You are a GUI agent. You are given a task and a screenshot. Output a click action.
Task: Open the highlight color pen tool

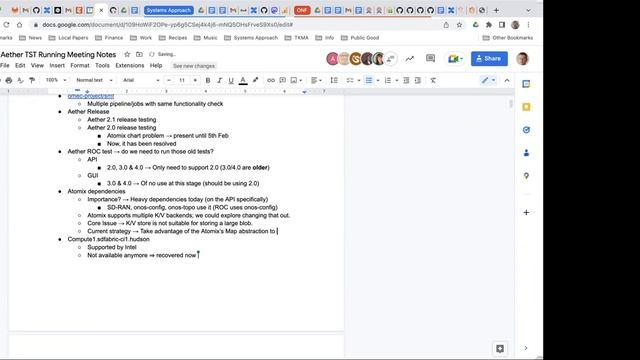coord(256,80)
